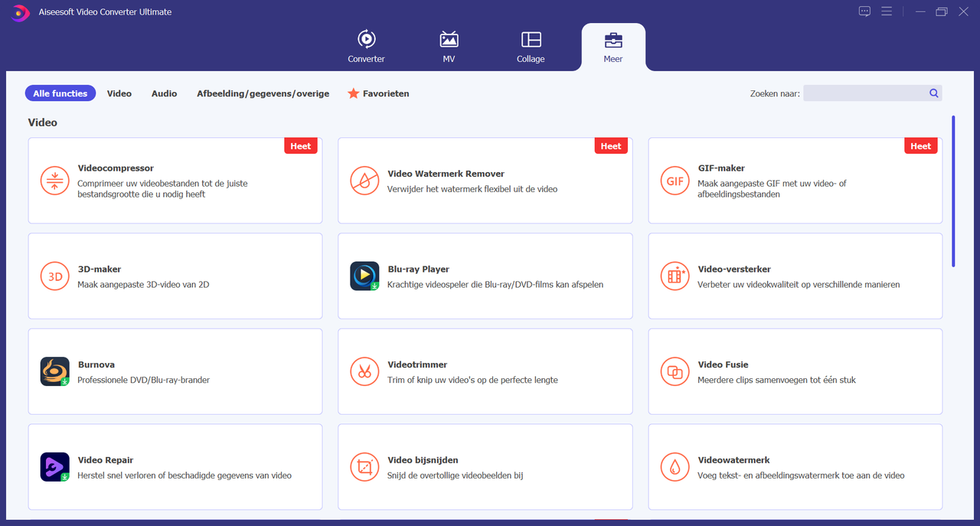Click the search magnifier icon
Screen dimensions: 980x526
click(x=934, y=93)
